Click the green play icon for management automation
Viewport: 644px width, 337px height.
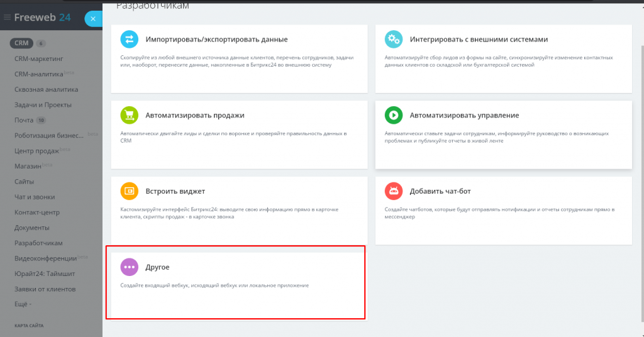pyautogui.click(x=394, y=116)
